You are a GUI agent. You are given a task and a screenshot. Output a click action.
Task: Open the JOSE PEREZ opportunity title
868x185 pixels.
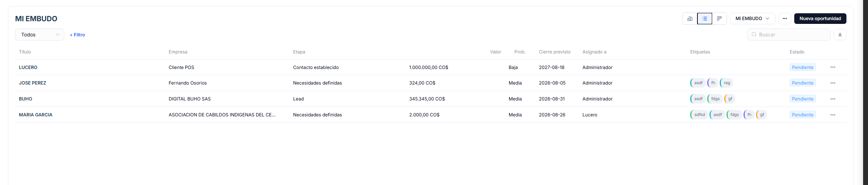tap(33, 83)
